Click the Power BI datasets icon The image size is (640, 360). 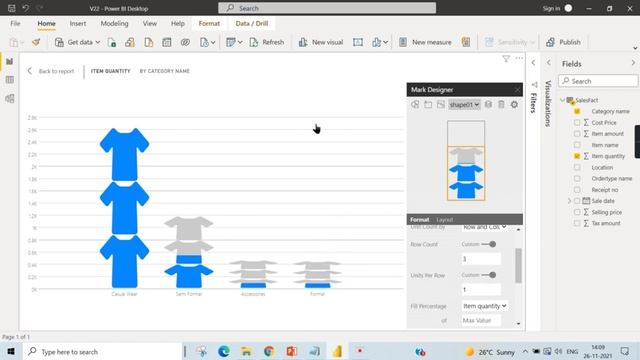130,42
